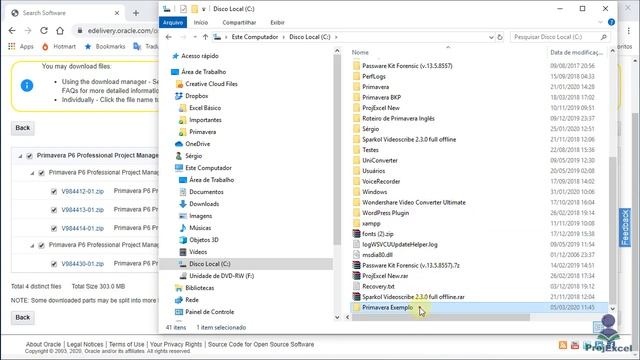Image resolution: width=640 pixels, height=360 pixels.
Task: Toggle the quick access toolbar checkmark icon
Action: (x=183, y=9)
